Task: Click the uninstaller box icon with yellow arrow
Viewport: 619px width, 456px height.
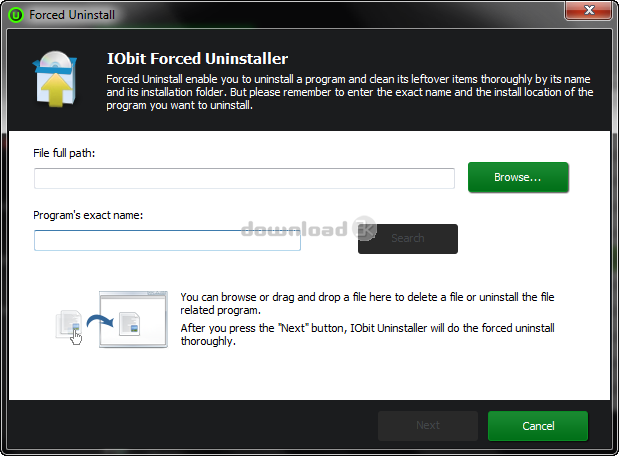Action: click(x=55, y=79)
